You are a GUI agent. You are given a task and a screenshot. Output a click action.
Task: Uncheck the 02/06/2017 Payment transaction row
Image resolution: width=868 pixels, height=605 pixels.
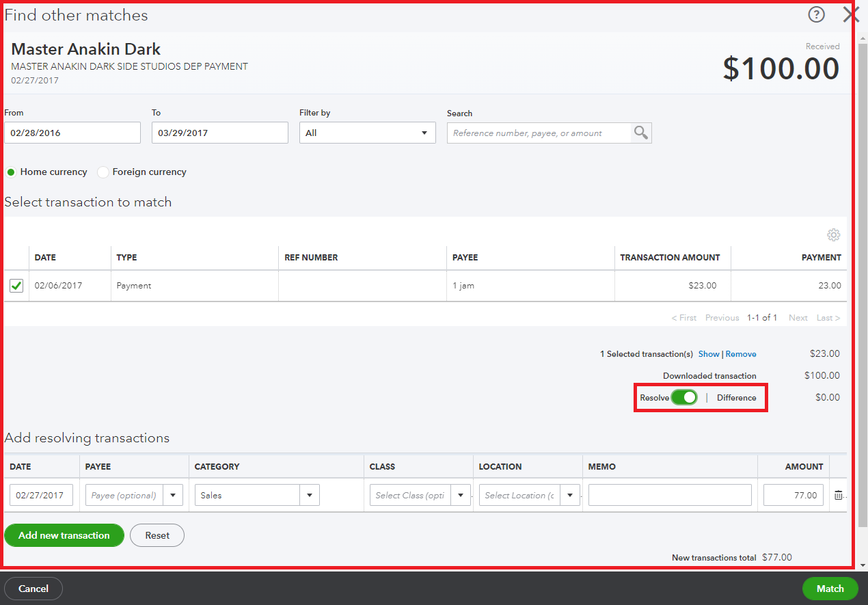16,285
